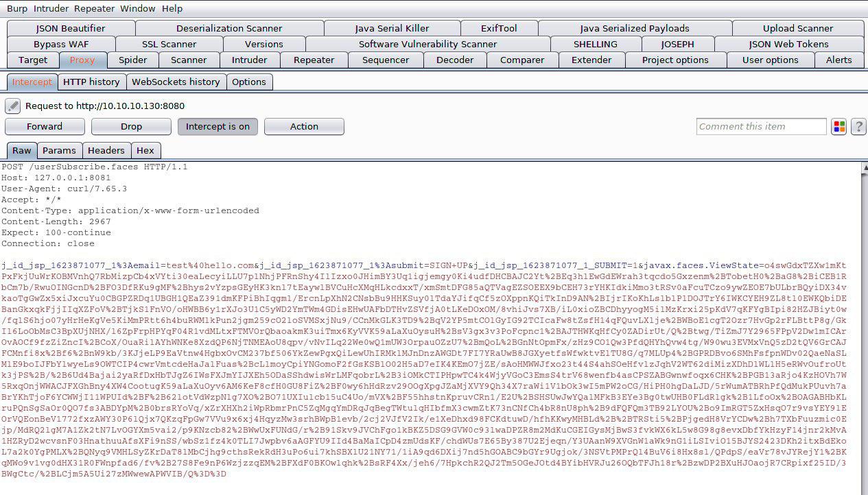Switch to the Java Serial Killer tab
Viewport: 868px width, 495px height.
tap(392, 28)
